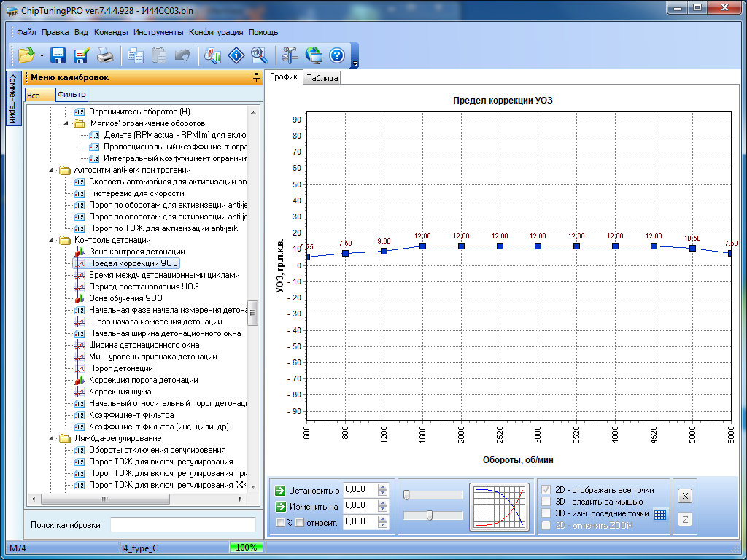The width and height of the screenshot is (747, 560).
Task: Toggle '3D - изм. соседние точки' checkbox
Action: click(546, 513)
